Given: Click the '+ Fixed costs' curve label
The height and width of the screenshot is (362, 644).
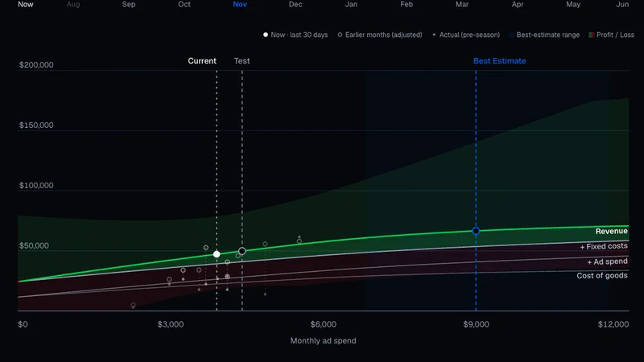Looking at the screenshot, I should tap(604, 246).
